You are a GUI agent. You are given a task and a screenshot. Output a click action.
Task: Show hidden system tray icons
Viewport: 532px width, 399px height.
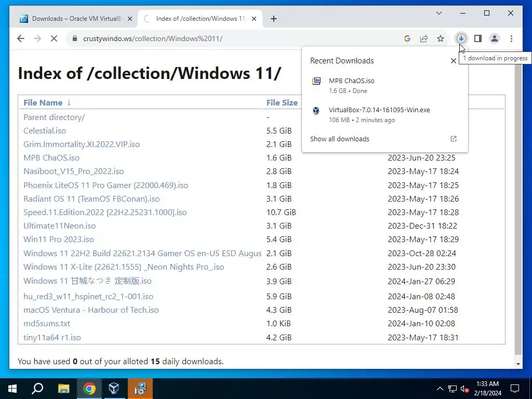click(440, 389)
